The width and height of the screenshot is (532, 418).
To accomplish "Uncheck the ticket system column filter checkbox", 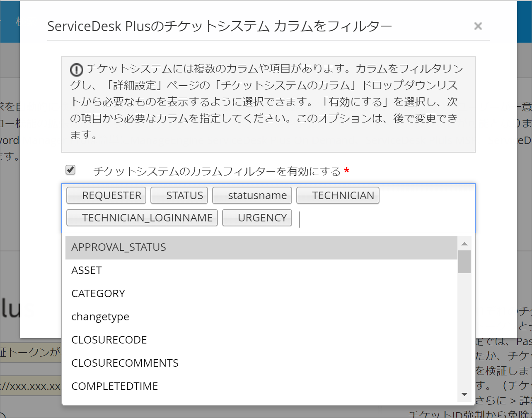I will (70, 170).
